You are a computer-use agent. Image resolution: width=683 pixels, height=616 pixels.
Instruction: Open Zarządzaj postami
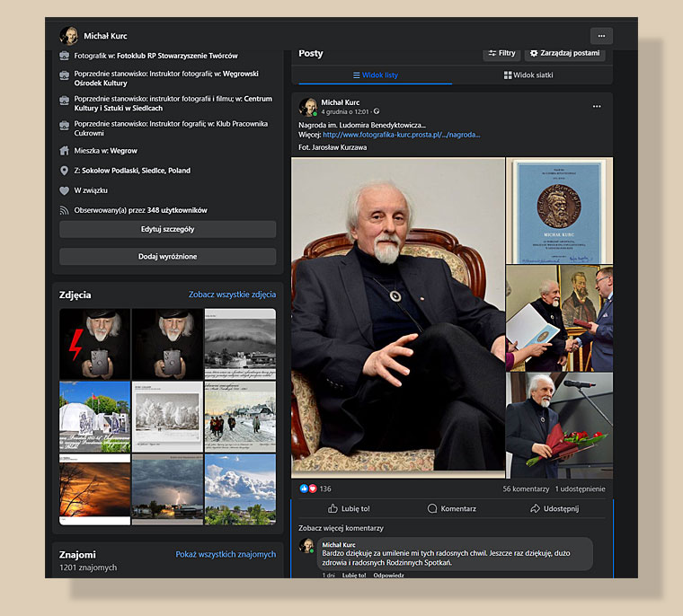(564, 53)
